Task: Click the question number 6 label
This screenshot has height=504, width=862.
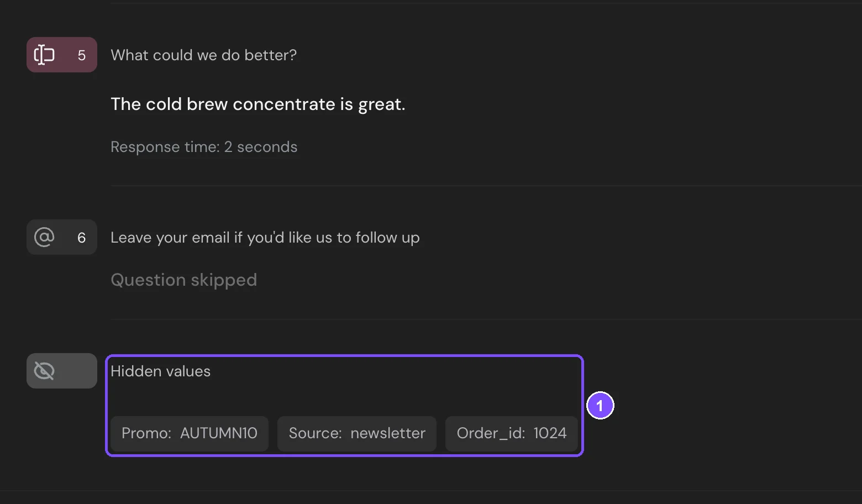Action: pyautogui.click(x=82, y=238)
